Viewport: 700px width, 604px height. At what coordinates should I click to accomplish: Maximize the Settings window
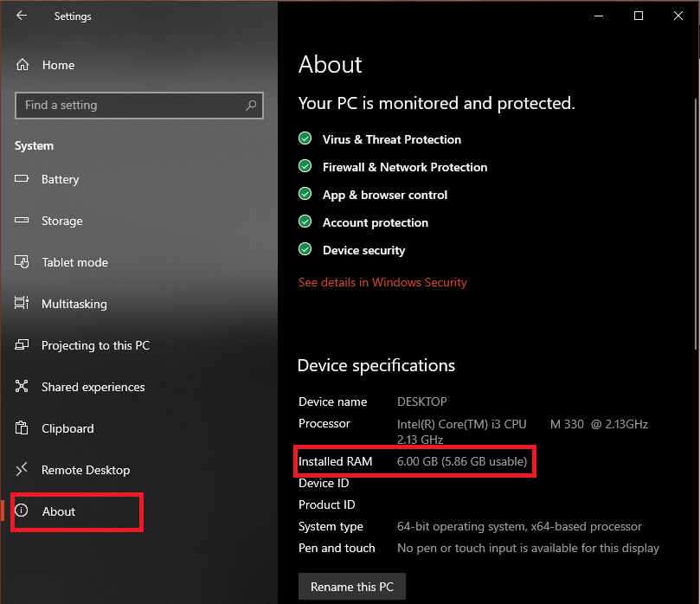click(x=639, y=16)
